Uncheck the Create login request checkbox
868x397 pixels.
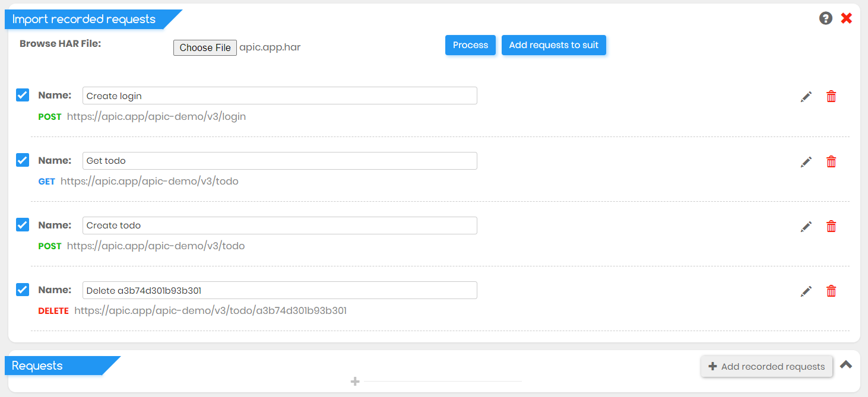pyautogui.click(x=23, y=95)
